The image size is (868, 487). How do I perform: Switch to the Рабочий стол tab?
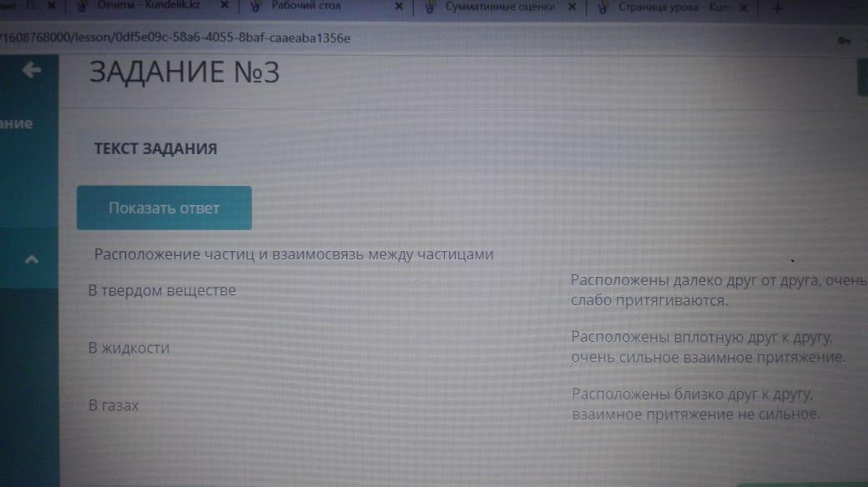(x=305, y=6)
